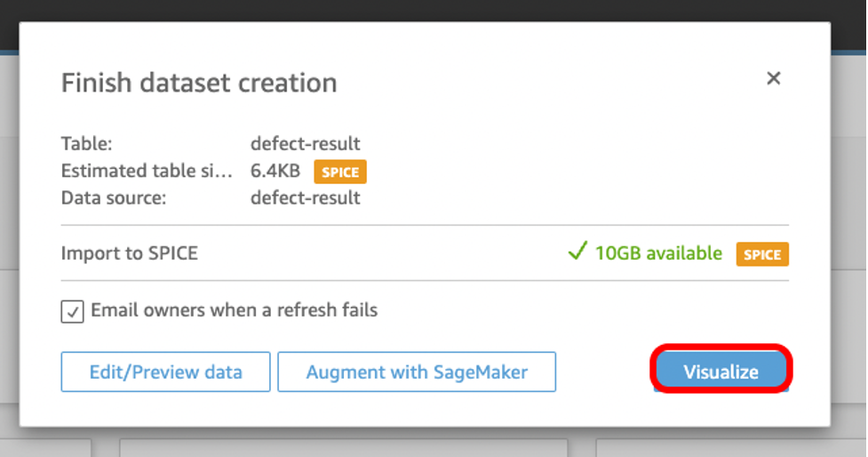This screenshot has width=868, height=457.
Task: Select the Table value defect-result
Action: (305, 143)
